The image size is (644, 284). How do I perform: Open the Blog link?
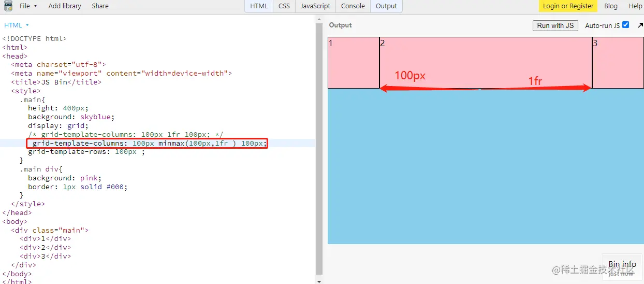[611, 6]
